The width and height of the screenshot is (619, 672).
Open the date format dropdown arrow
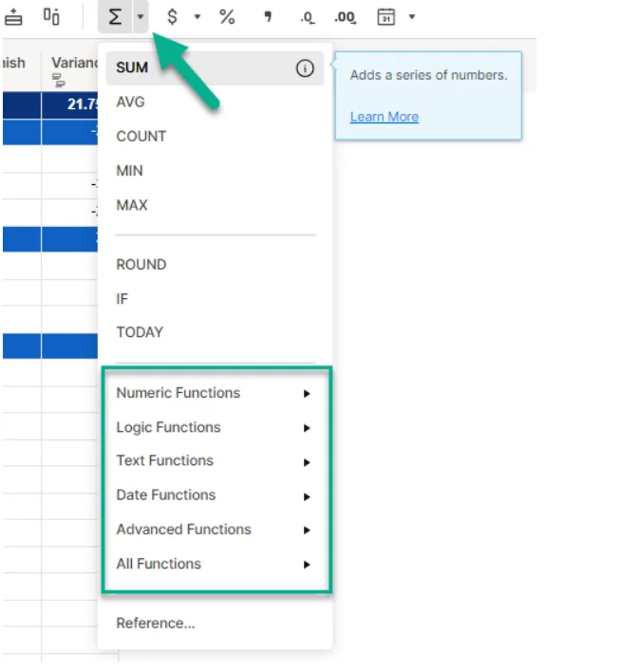412,17
